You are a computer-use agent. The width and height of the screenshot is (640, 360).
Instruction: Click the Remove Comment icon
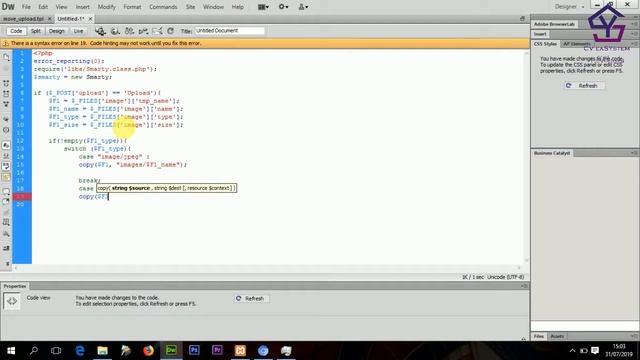[x=6, y=202]
